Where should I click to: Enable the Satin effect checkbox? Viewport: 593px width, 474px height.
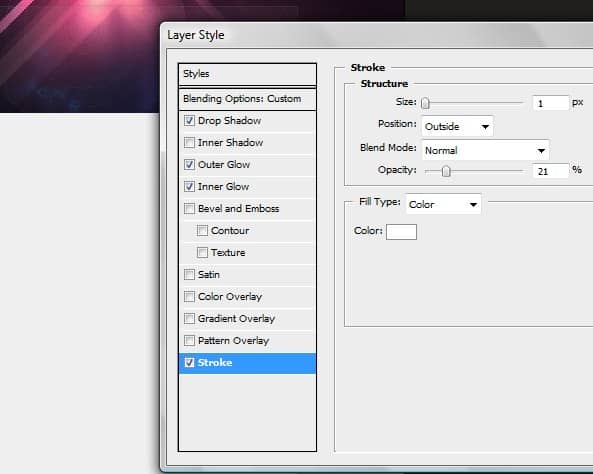[189, 275]
